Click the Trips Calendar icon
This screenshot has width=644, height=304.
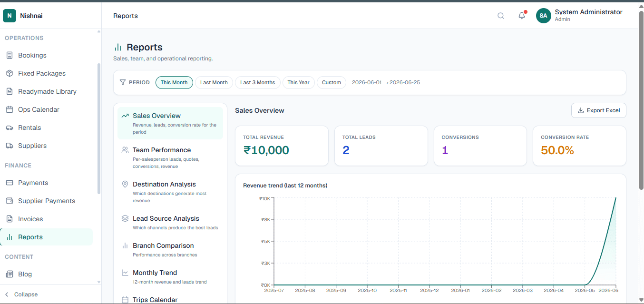click(x=125, y=300)
